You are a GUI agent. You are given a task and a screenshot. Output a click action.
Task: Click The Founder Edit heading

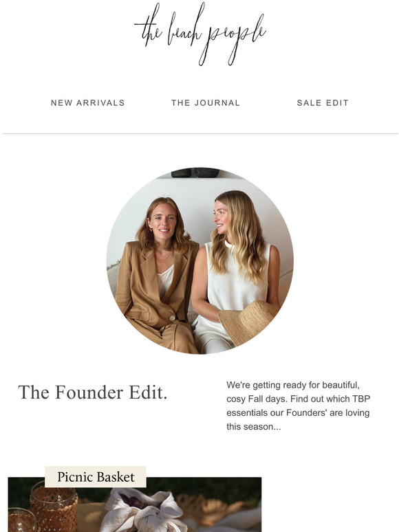pos(93,392)
